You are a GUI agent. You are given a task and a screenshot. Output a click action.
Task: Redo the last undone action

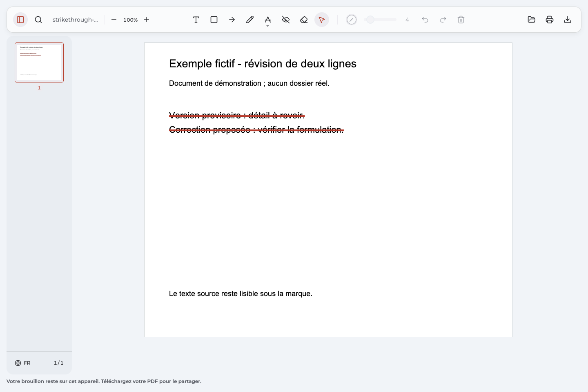click(x=443, y=20)
